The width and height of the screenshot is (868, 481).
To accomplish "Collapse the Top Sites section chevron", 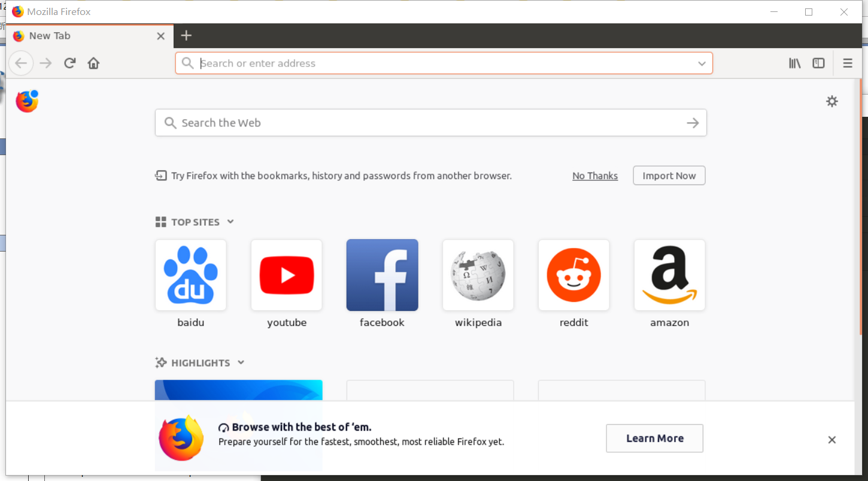I will [x=230, y=222].
